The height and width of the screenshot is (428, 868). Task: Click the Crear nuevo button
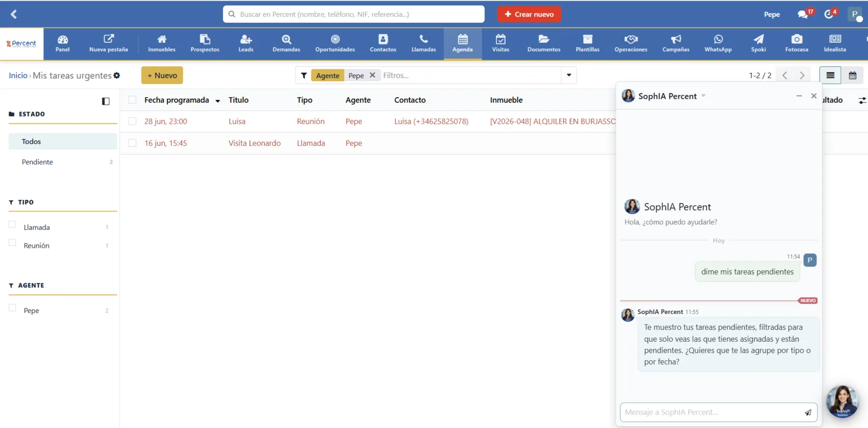(529, 14)
